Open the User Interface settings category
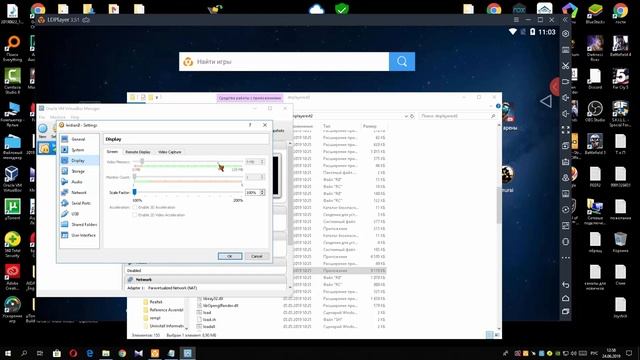The width and height of the screenshot is (640, 360). point(79,235)
